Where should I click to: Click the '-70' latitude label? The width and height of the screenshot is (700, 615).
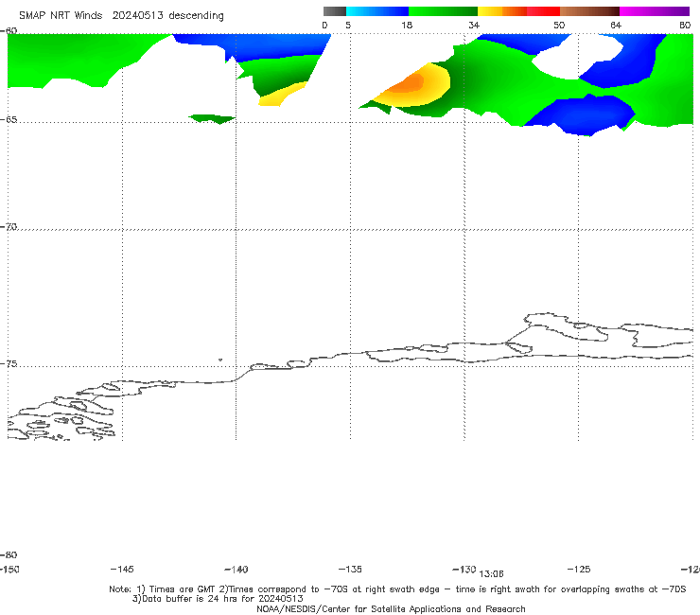point(9,226)
